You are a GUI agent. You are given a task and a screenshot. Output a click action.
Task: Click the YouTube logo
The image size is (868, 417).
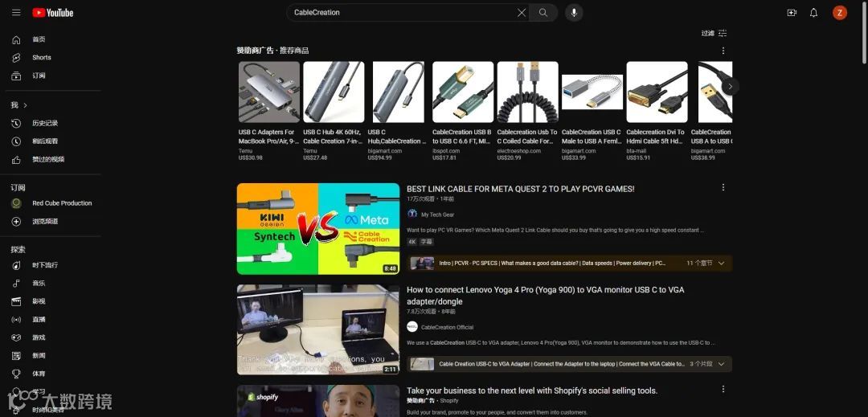52,13
